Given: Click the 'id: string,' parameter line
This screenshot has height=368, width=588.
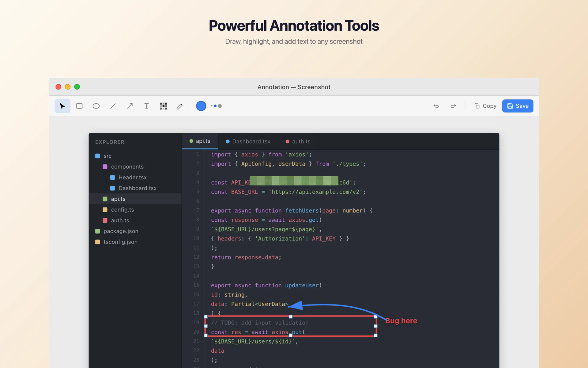Looking at the screenshot, I should click(229, 295).
